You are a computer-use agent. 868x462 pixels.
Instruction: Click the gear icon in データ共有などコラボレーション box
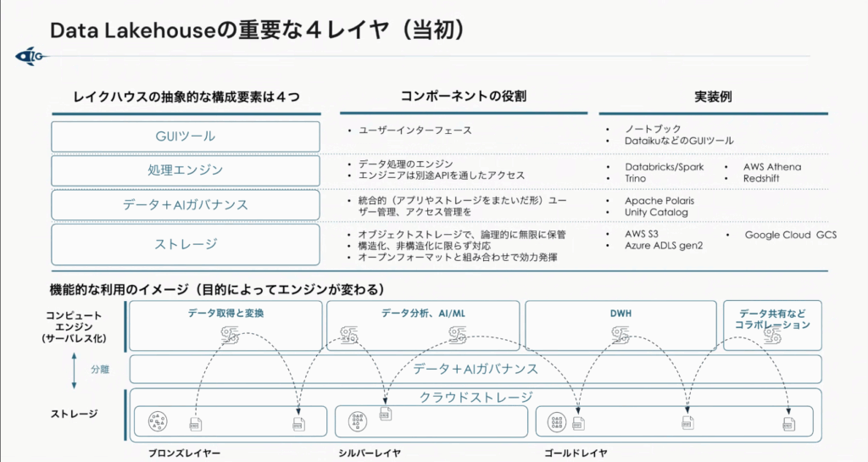pyautogui.click(x=771, y=336)
